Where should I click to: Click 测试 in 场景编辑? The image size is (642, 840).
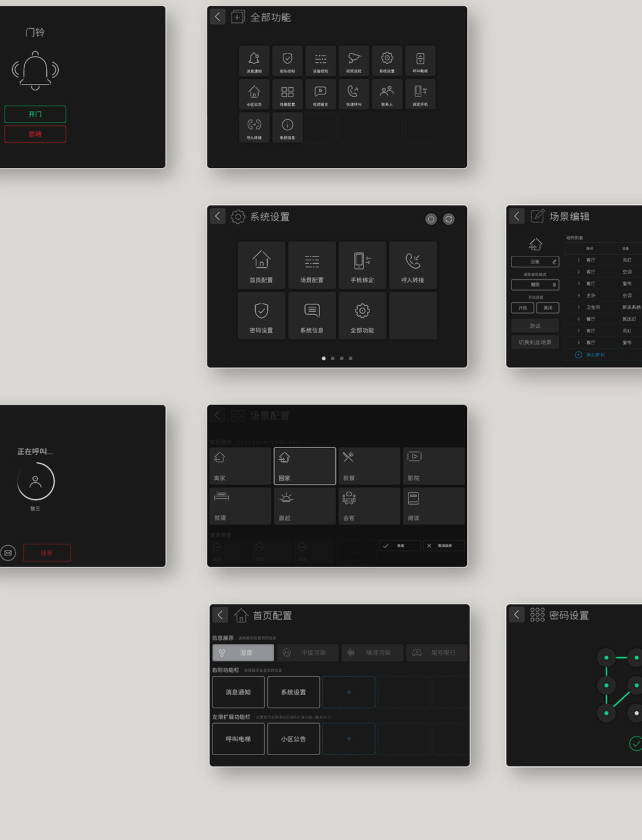(535, 326)
